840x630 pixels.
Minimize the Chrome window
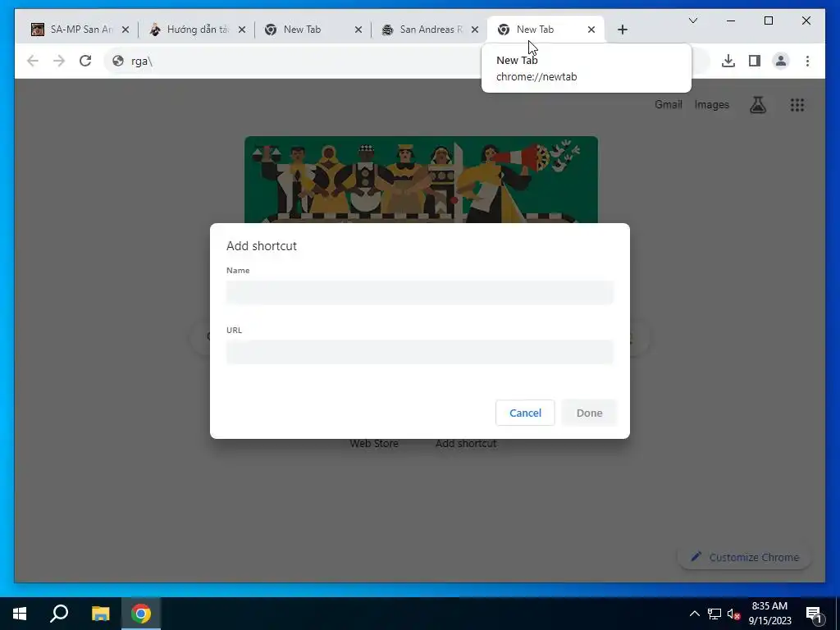point(731,21)
